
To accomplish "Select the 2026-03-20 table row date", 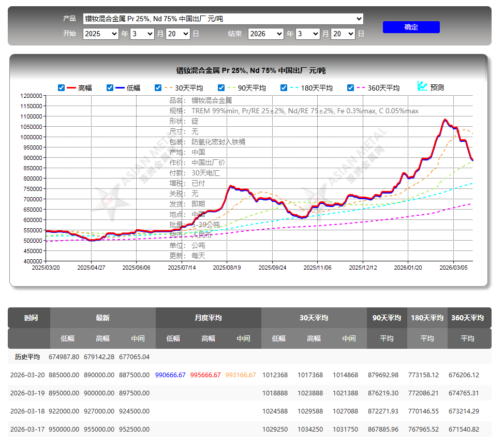I will 27,375.
